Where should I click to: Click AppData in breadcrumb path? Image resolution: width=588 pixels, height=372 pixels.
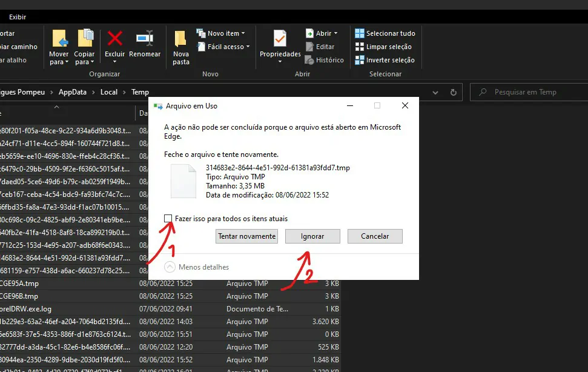(73, 92)
